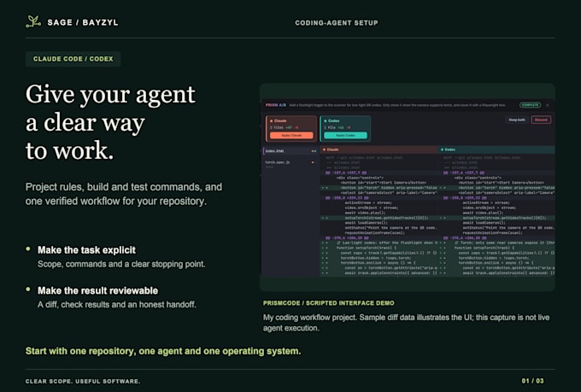Select the Claude result card title
The width and height of the screenshot is (581, 392).
click(280, 120)
